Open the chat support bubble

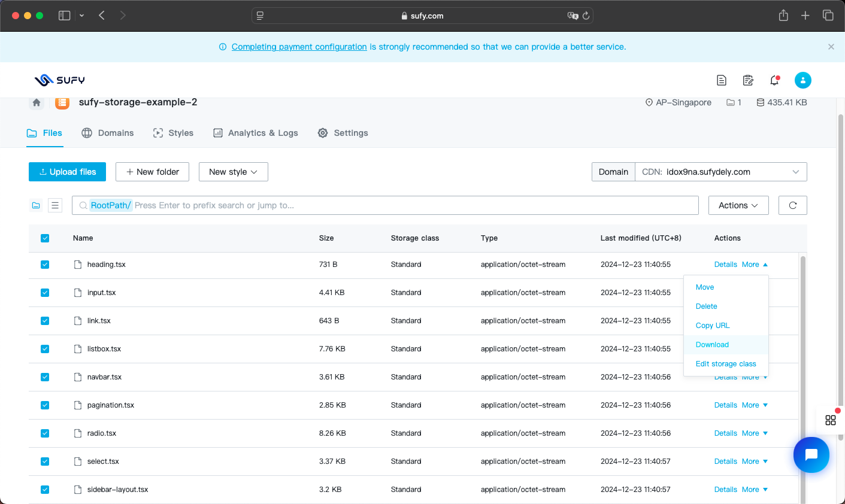(x=811, y=455)
